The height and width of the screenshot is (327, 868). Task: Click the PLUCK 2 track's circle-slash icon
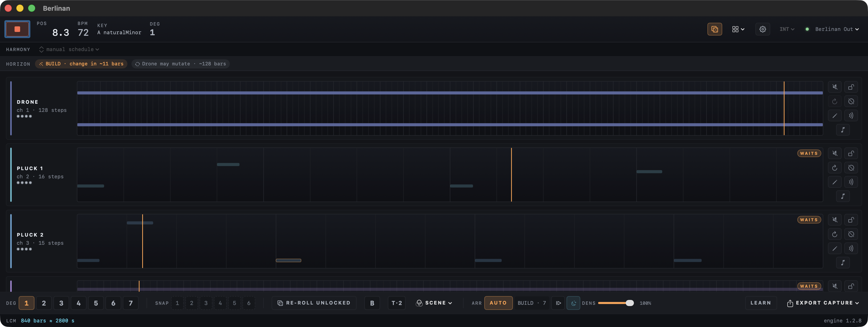[851, 234]
